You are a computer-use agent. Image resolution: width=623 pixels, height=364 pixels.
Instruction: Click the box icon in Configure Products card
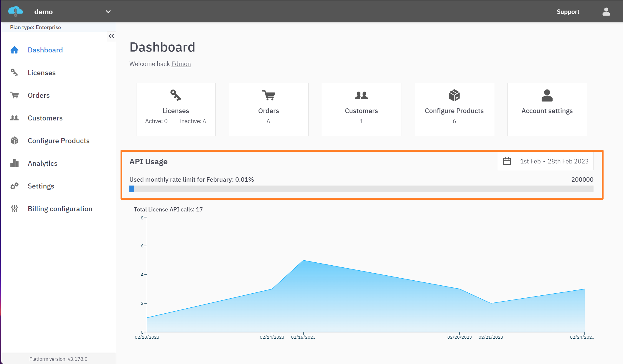coord(454,95)
